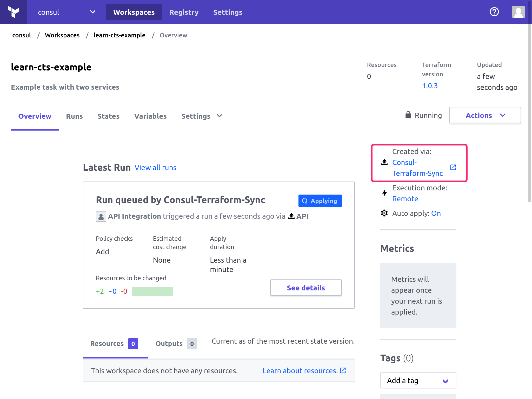Open the help question mark icon
Image resolution: width=532 pixels, height=399 pixels.
pyautogui.click(x=494, y=12)
